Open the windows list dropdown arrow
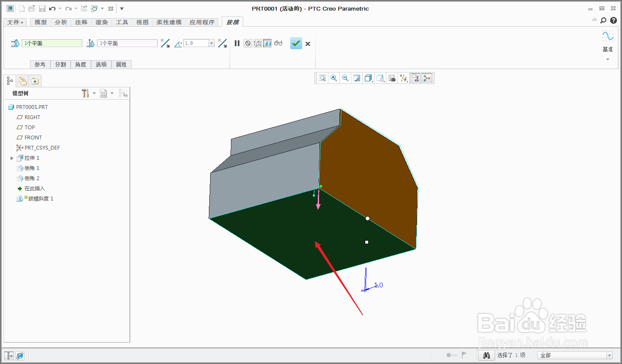Viewport: 622px width, 364px height. (102, 8)
